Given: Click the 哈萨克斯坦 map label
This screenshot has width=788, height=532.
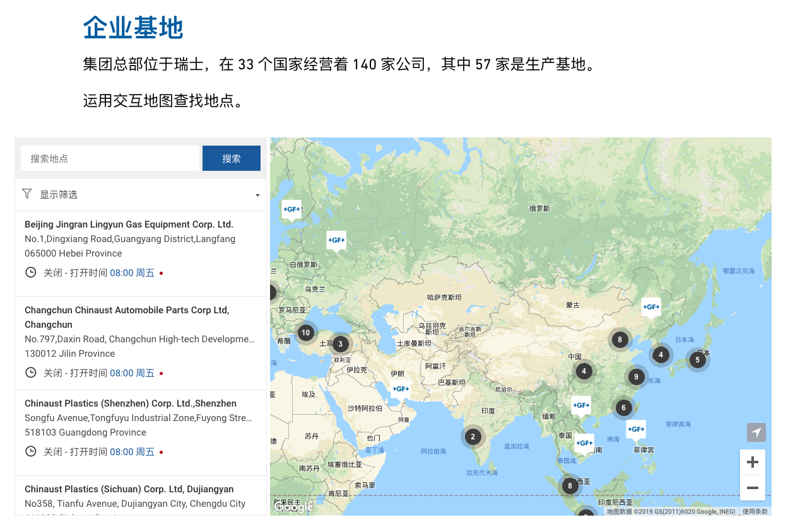Looking at the screenshot, I should point(444,297).
